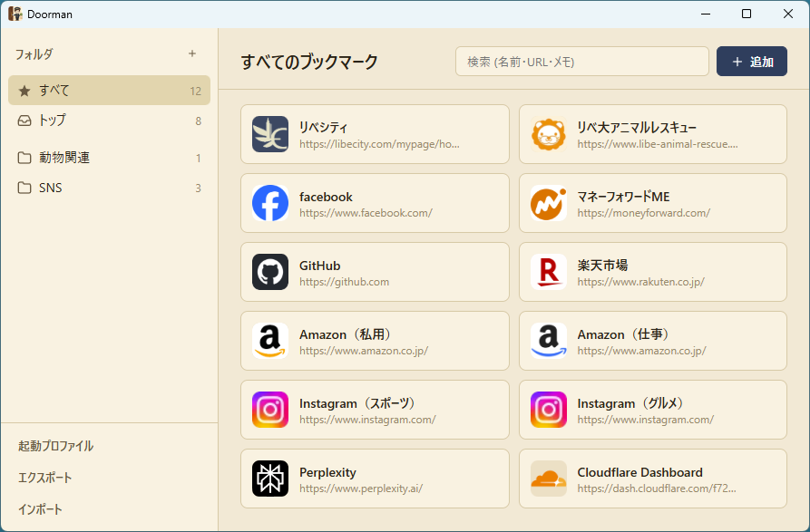810x532 pixels.
Task: Click the https://github.com URL text
Action: click(x=344, y=282)
